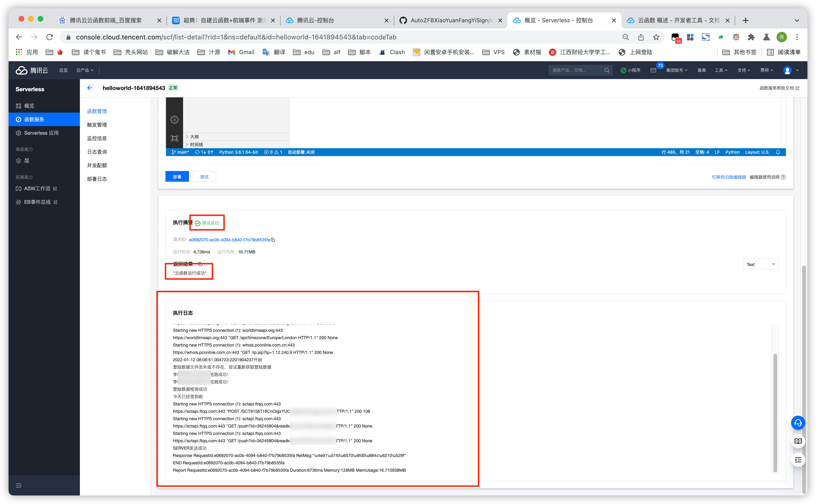Bookmark page with the star icon

coord(656,37)
